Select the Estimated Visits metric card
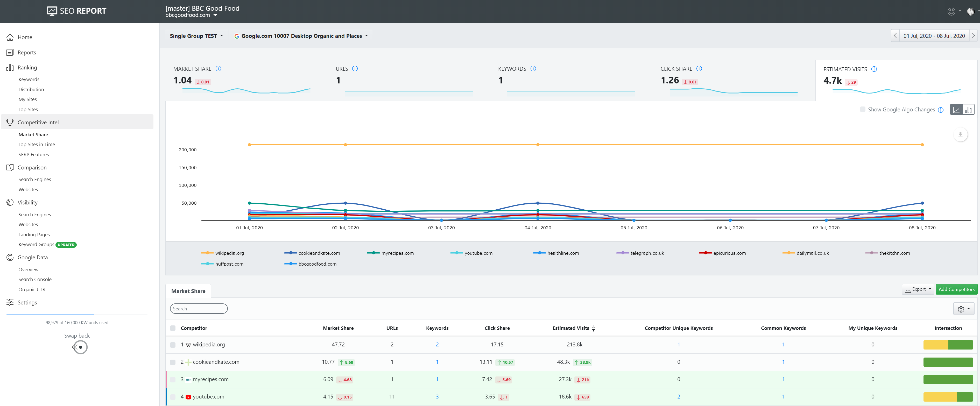Screen dimensions: 980x406 896,81
